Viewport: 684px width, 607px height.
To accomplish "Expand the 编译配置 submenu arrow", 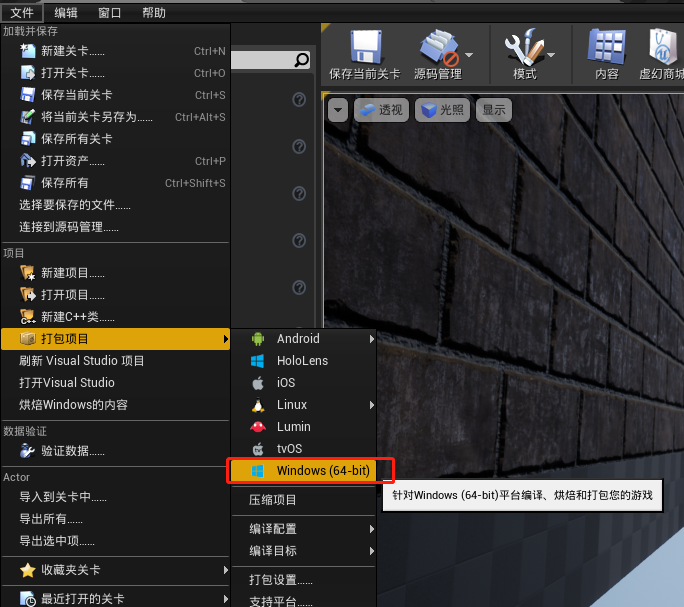I will point(372,529).
